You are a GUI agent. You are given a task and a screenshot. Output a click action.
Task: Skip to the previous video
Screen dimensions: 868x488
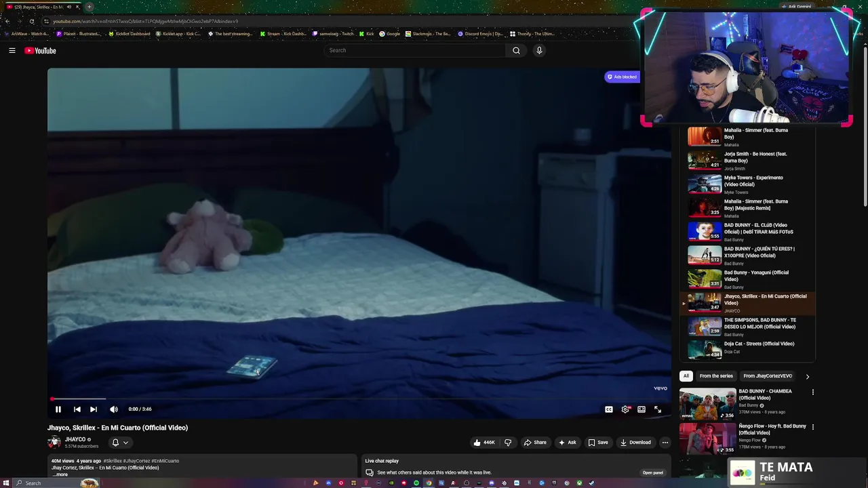tap(77, 409)
